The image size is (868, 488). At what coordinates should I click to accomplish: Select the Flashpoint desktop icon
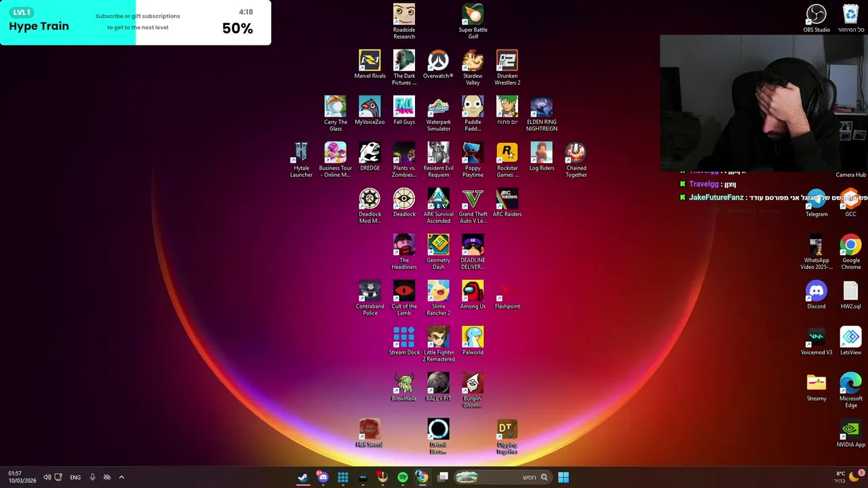pyautogui.click(x=507, y=294)
